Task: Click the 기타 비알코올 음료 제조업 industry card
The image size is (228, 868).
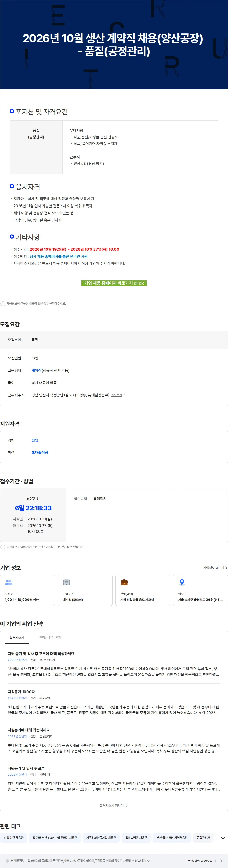Action: (x=143, y=590)
